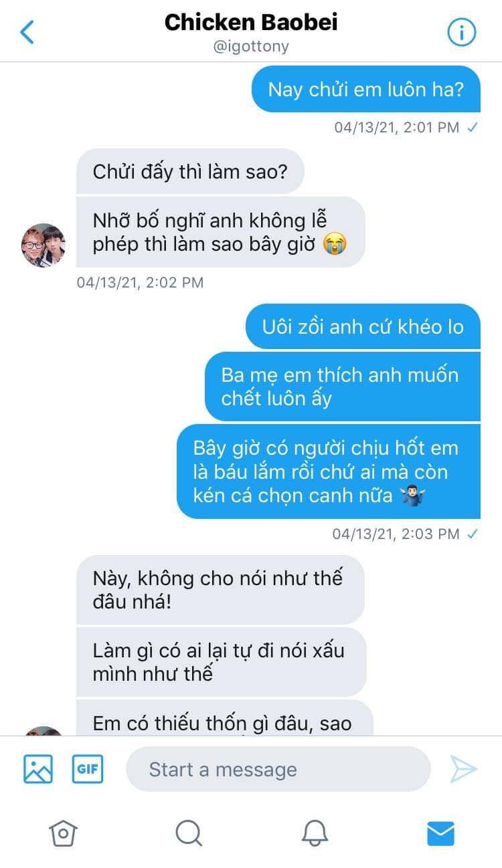Tap the Chicken Baobei conversation title

[x=251, y=22]
